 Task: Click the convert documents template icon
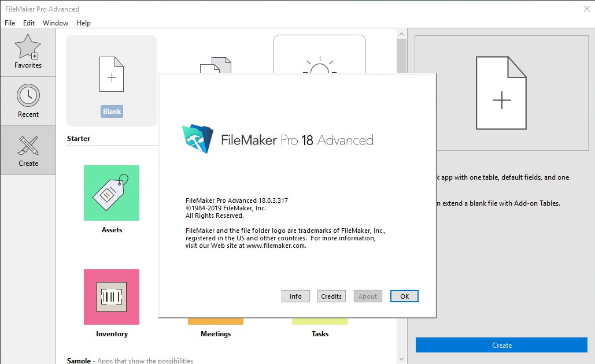pyautogui.click(x=216, y=65)
